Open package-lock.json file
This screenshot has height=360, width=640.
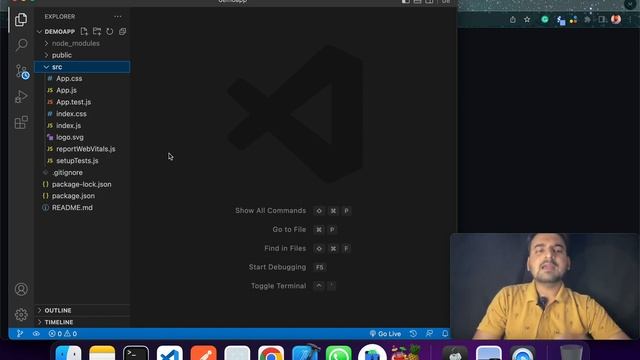tap(82, 184)
